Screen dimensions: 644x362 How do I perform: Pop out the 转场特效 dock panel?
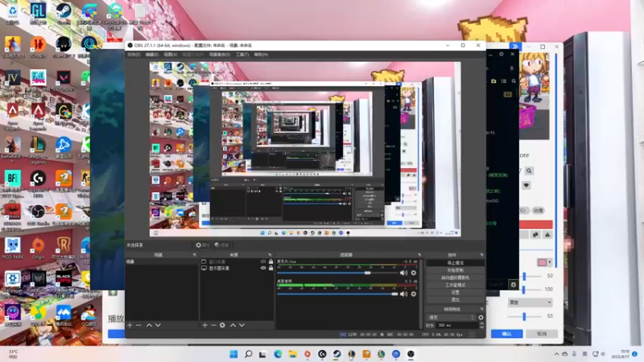pos(481,309)
